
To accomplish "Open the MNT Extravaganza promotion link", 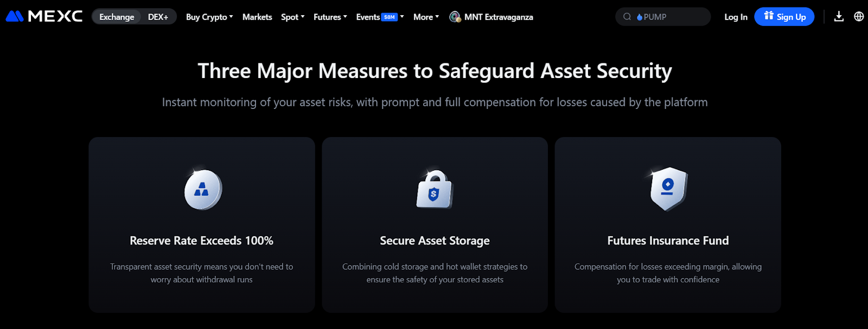I will pos(492,17).
